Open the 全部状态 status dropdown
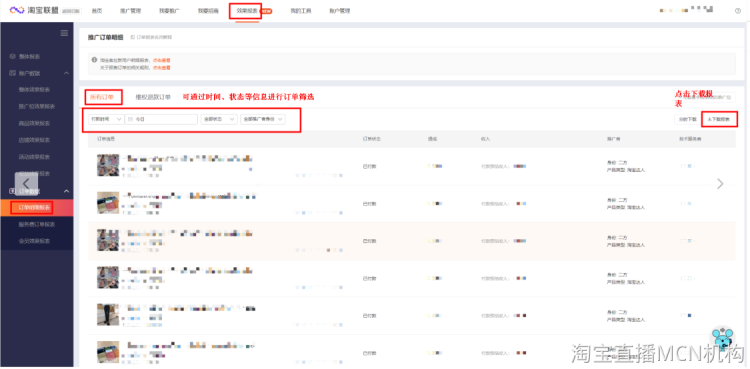 click(219, 119)
